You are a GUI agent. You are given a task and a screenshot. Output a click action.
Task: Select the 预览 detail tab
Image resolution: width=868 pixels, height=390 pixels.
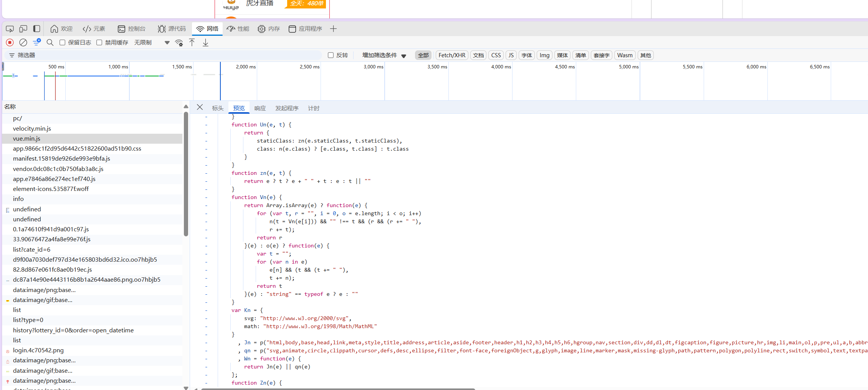point(239,108)
